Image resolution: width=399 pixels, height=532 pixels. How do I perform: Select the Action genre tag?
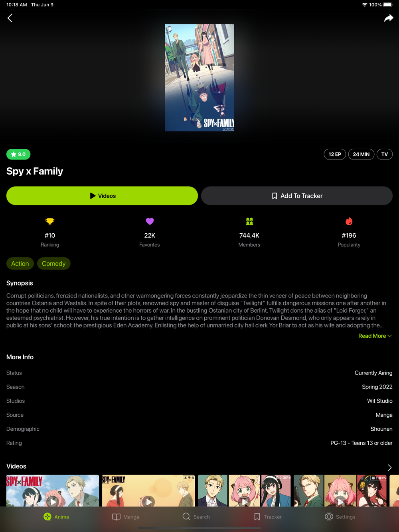[x=20, y=264]
